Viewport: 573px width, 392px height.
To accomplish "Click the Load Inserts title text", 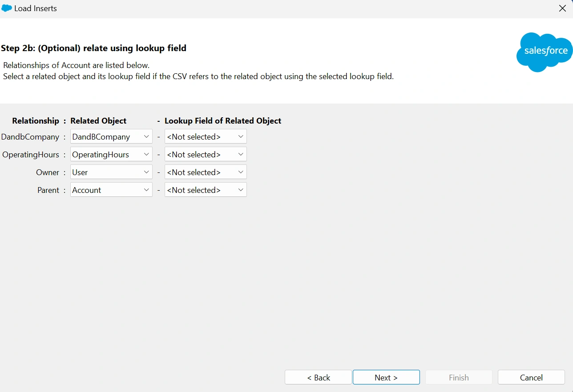I will (x=34, y=8).
